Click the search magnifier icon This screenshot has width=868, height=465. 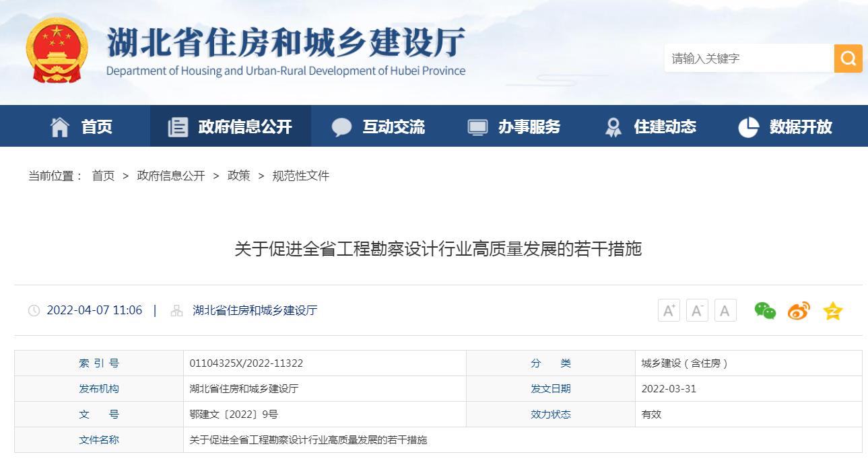coord(848,59)
